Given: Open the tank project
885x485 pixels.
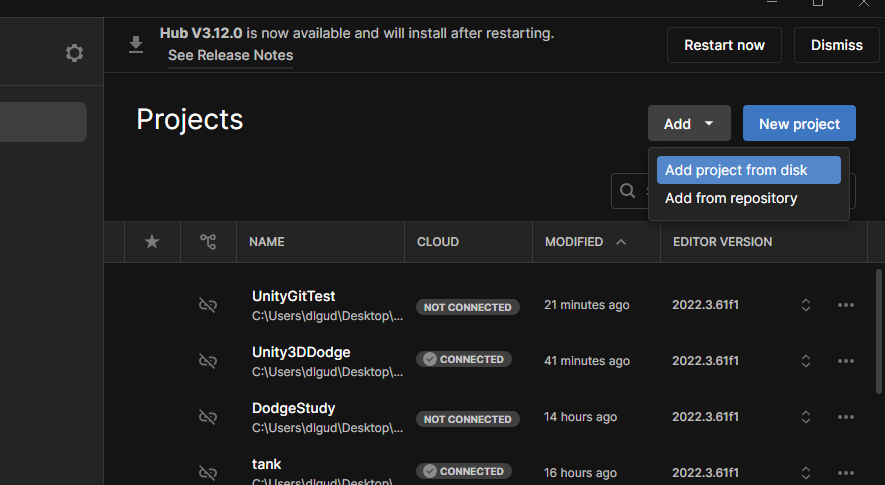Looking at the screenshot, I should (266, 464).
